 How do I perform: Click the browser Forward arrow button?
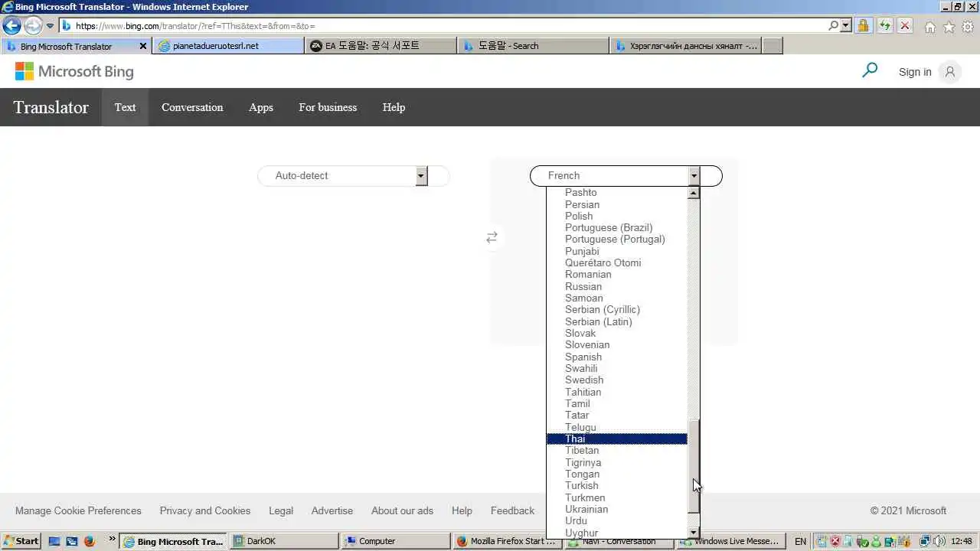click(x=32, y=25)
